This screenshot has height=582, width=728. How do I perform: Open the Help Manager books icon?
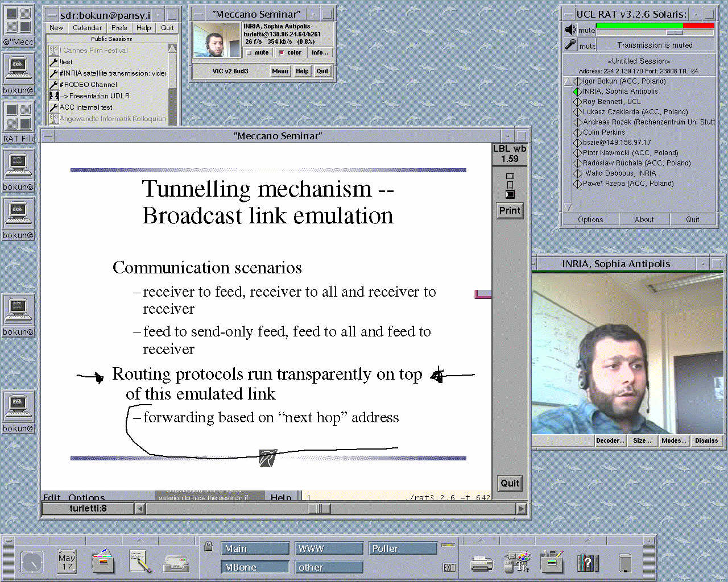pyautogui.click(x=588, y=563)
